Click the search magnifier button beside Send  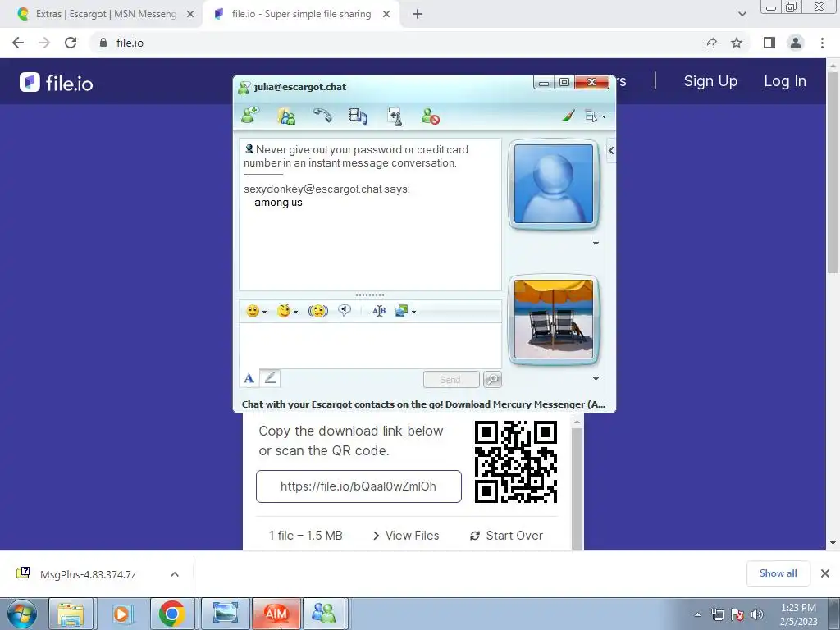(492, 379)
